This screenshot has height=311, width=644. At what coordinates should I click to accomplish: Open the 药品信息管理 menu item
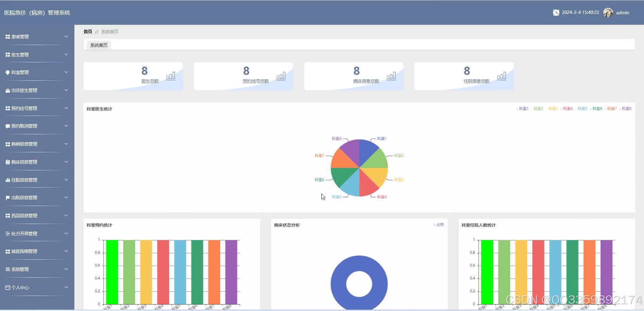point(37,216)
